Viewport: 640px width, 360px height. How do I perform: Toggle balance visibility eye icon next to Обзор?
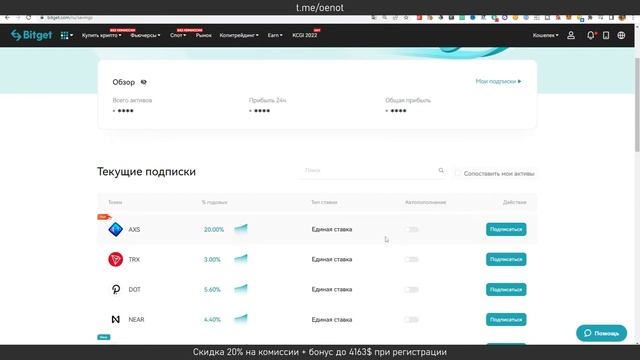click(144, 82)
